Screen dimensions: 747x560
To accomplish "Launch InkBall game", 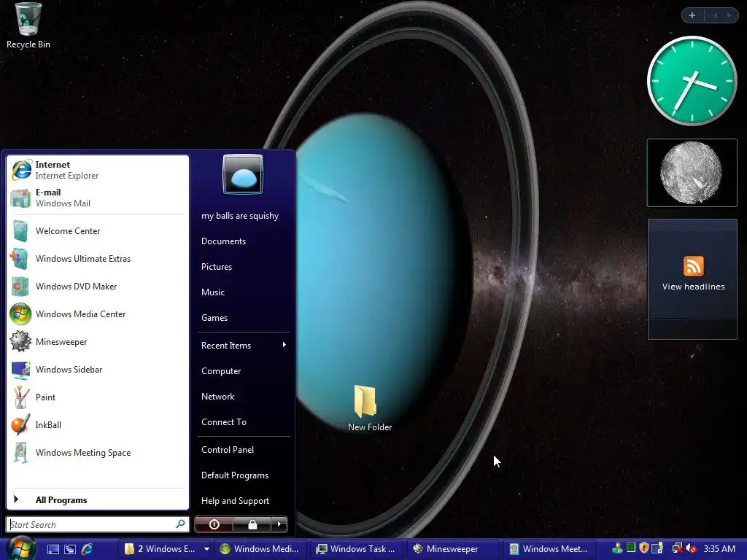I will click(98, 425).
